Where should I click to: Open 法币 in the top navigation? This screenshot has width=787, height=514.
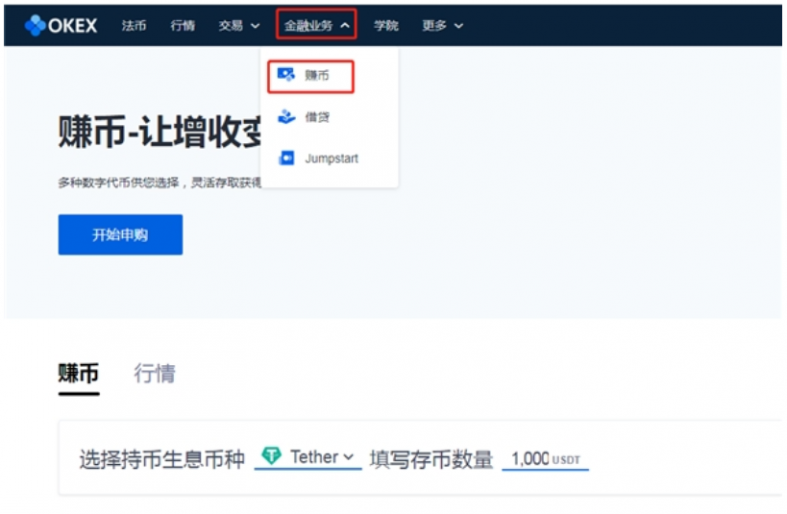[x=134, y=25]
